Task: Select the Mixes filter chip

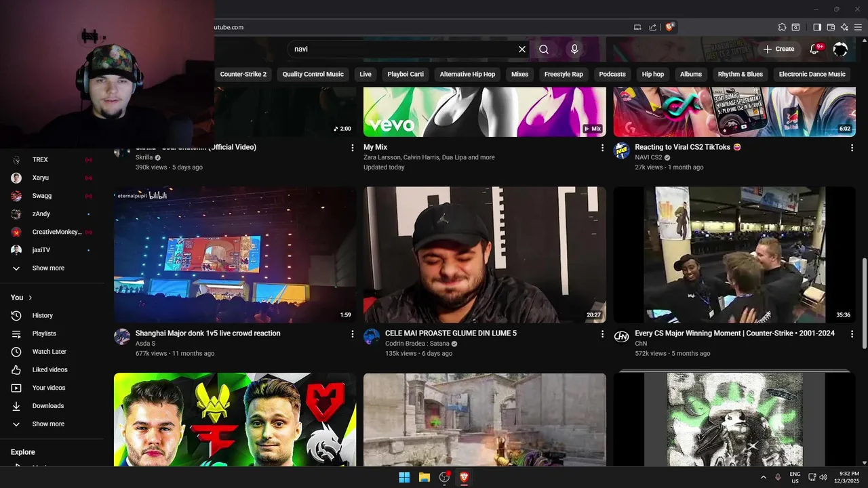Action: (x=519, y=75)
